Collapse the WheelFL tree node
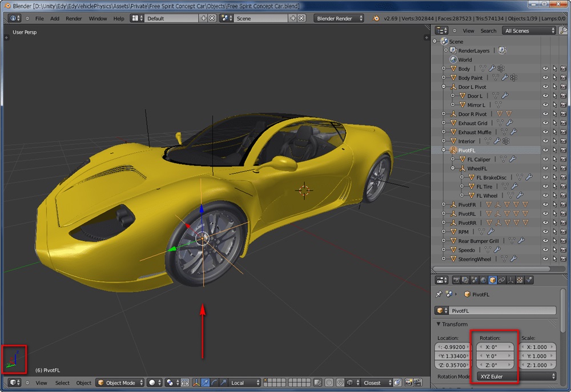Image resolution: width=571 pixels, height=392 pixels. coord(453,168)
